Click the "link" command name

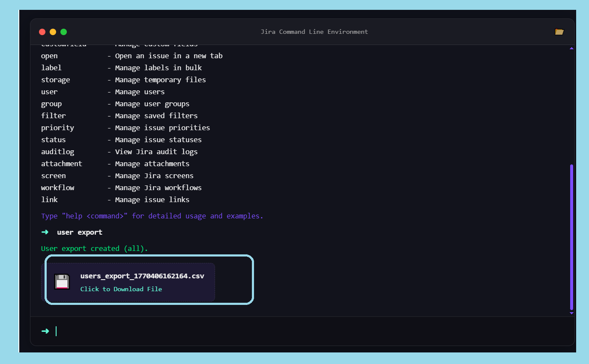coord(49,200)
